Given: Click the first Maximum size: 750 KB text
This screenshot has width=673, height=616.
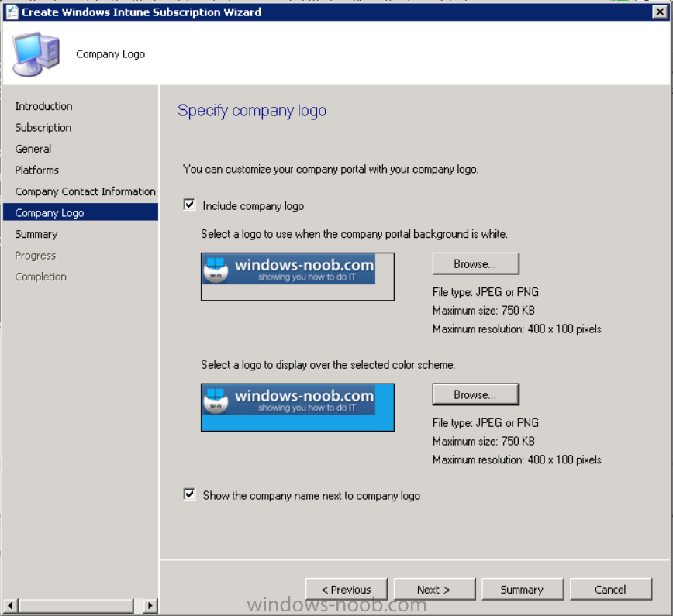Looking at the screenshot, I should click(484, 310).
